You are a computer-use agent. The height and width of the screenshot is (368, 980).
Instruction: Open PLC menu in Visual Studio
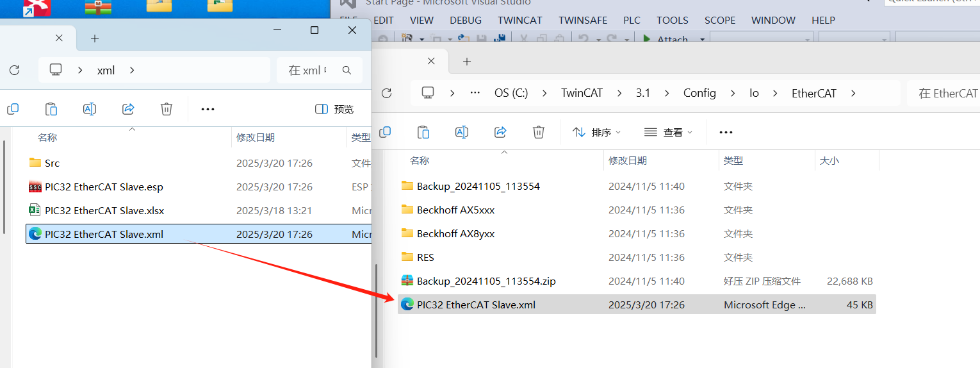point(632,21)
